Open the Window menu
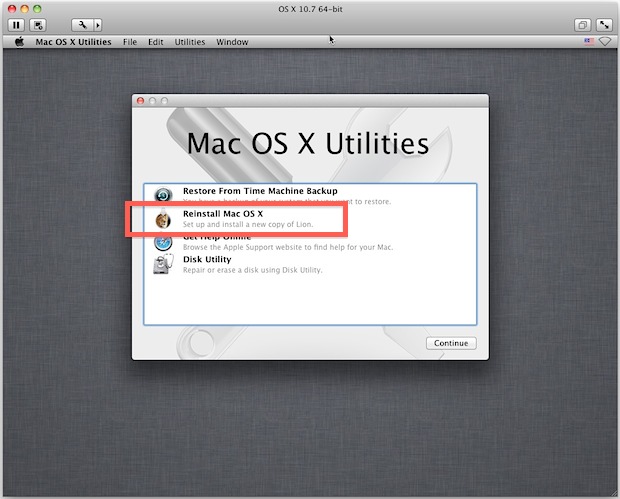The height and width of the screenshot is (499, 620). [232, 42]
